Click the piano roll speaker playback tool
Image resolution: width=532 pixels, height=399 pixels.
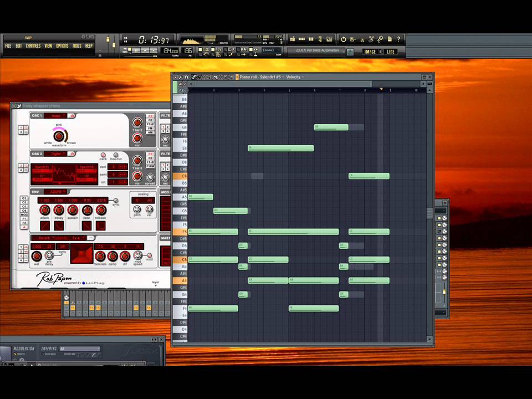(231, 77)
